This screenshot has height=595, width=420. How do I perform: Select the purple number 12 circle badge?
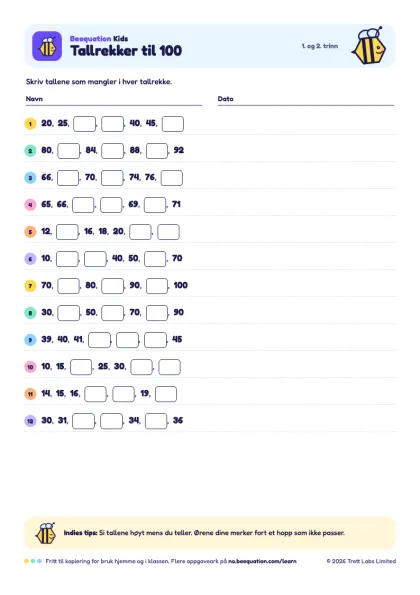coord(30,421)
